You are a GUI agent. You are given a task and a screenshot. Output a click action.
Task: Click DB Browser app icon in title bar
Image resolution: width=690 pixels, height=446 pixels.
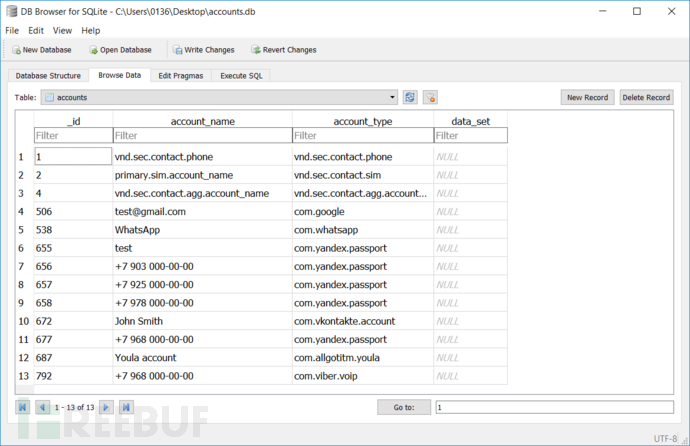11,11
